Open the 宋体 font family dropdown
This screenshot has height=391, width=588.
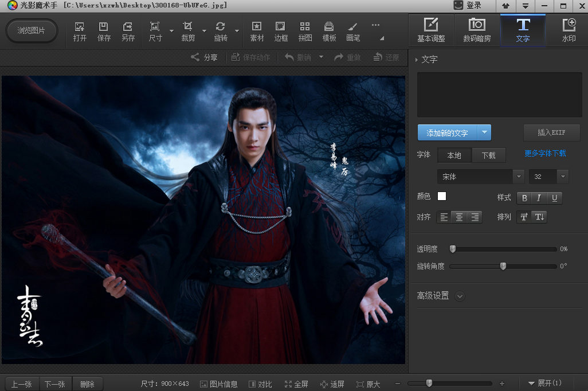(x=480, y=177)
